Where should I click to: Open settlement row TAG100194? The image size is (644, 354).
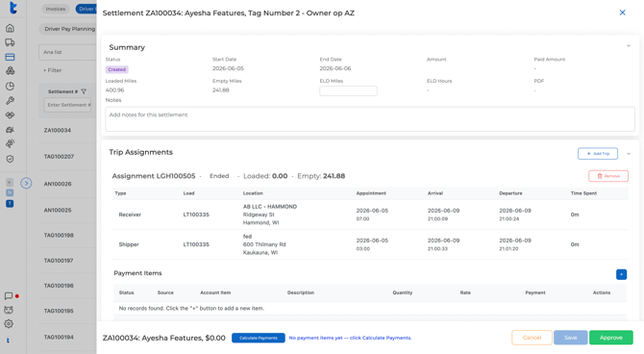click(x=59, y=337)
